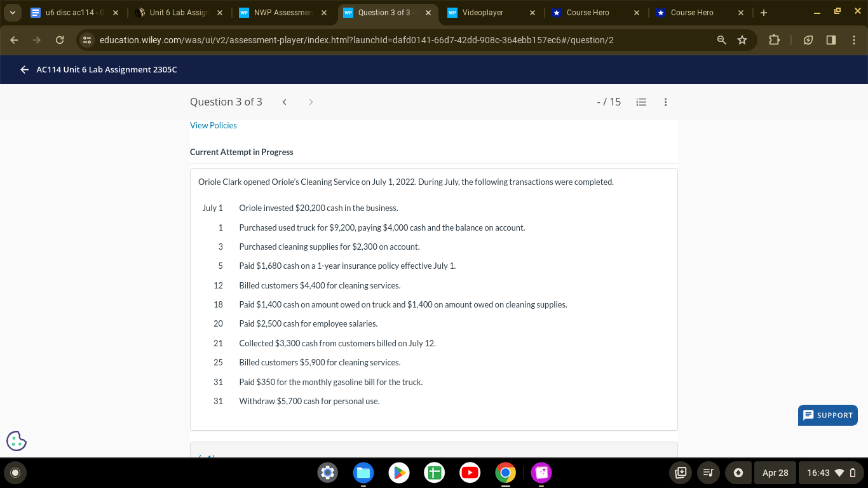Open Chrome three-dot menu

click(853, 40)
